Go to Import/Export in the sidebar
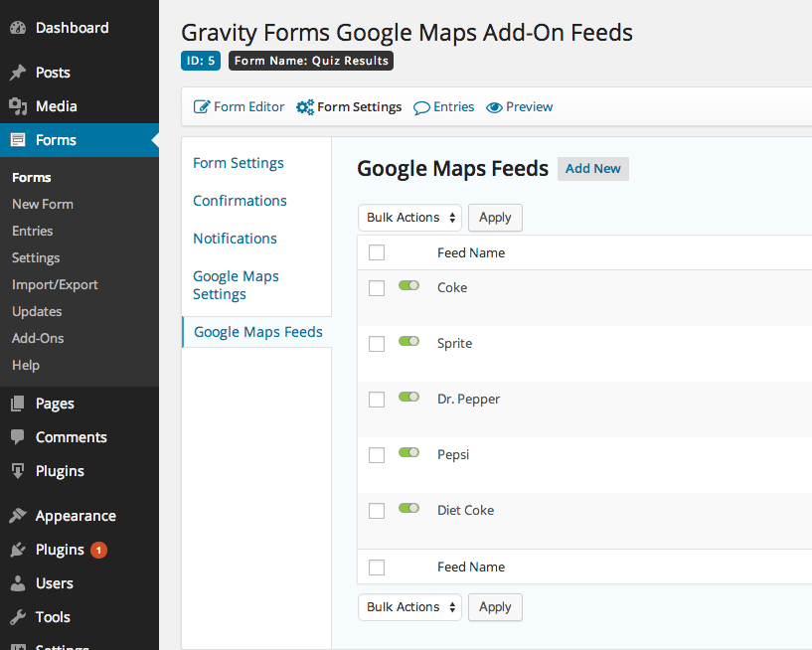Image resolution: width=812 pixels, height=650 pixels. pyautogui.click(x=55, y=285)
